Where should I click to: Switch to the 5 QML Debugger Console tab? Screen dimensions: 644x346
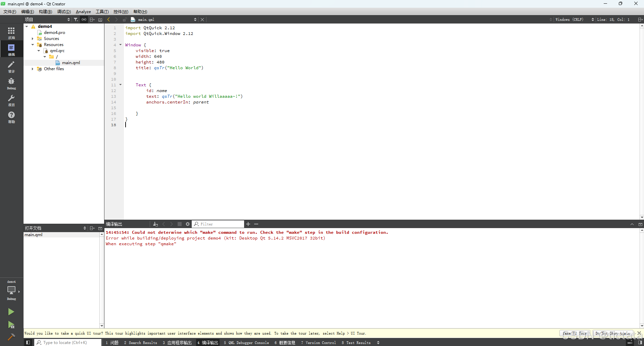click(x=246, y=343)
